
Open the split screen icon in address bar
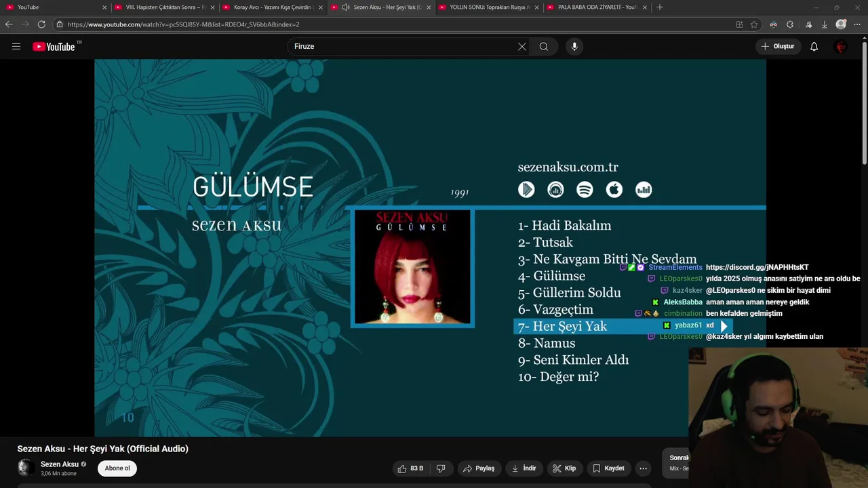(739, 24)
